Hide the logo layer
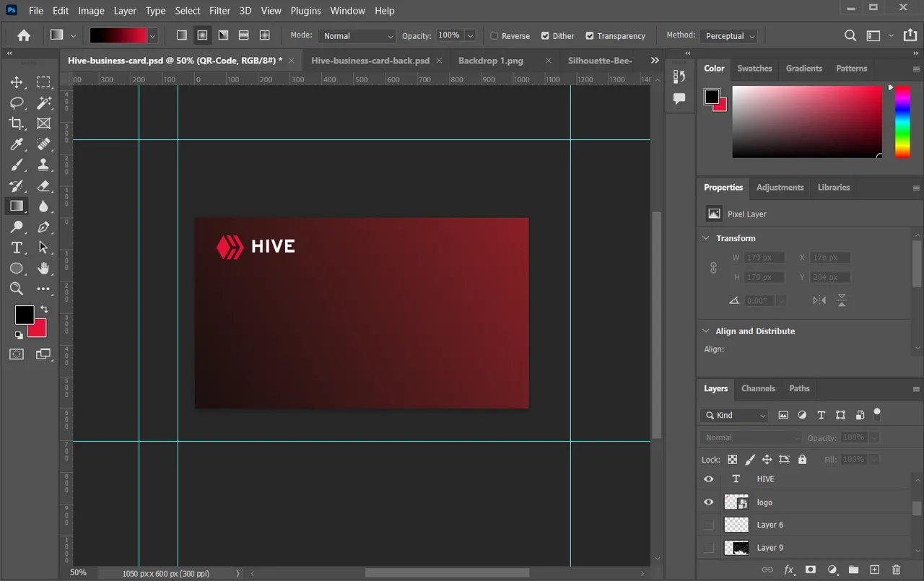 coord(709,502)
